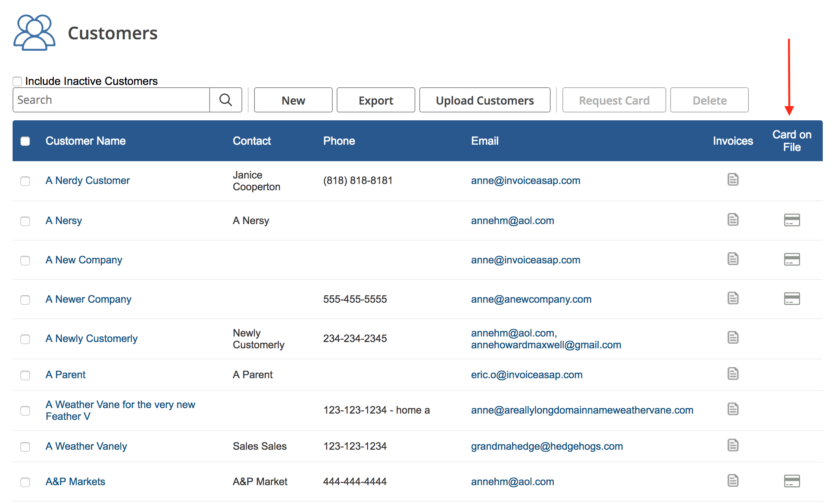Toggle the select-all header checkbox

tap(25, 141)
